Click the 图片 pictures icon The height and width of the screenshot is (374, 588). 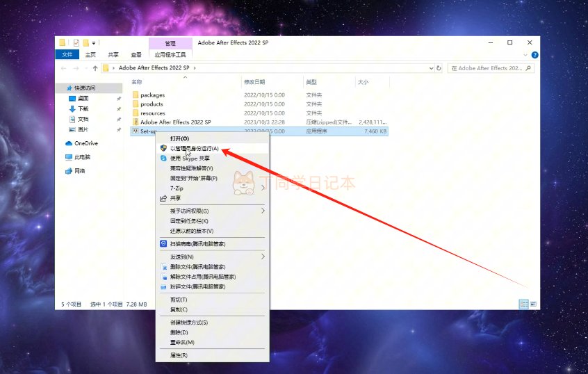(72, 129)
